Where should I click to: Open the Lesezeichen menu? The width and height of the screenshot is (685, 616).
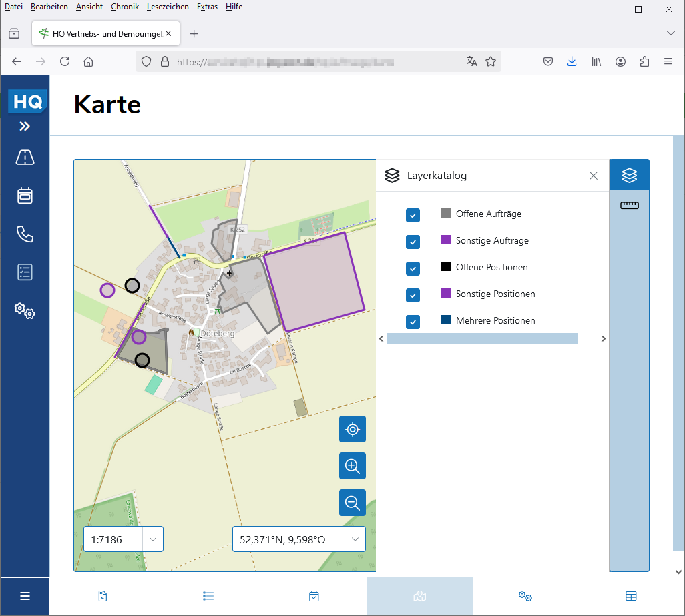point(168,7)
